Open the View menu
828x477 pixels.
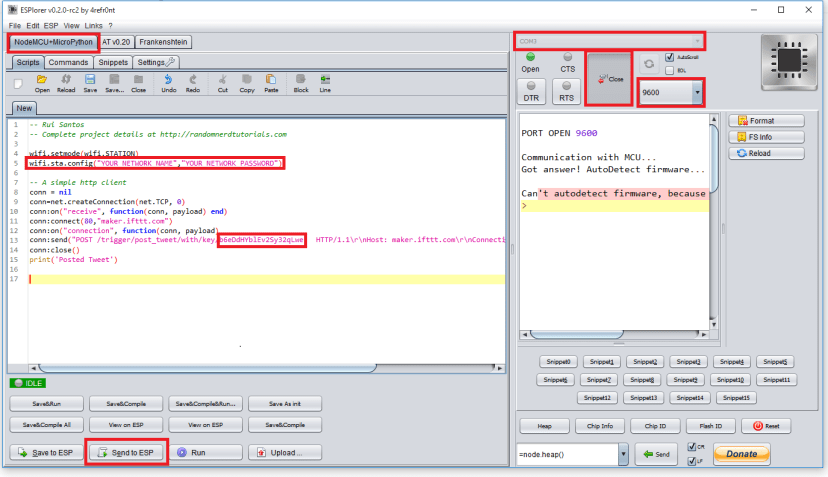coord(71,25)
